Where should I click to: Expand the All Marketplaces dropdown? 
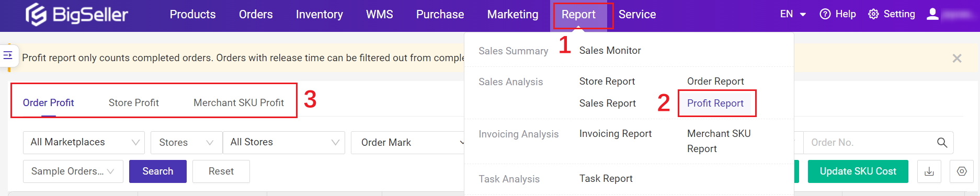(84, 142)
